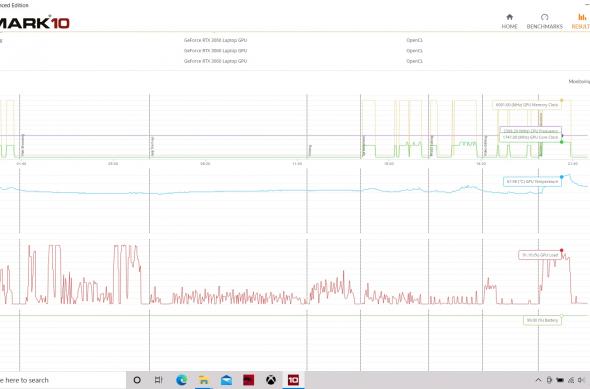Open the RESULTS tab

tap(581, 21)
